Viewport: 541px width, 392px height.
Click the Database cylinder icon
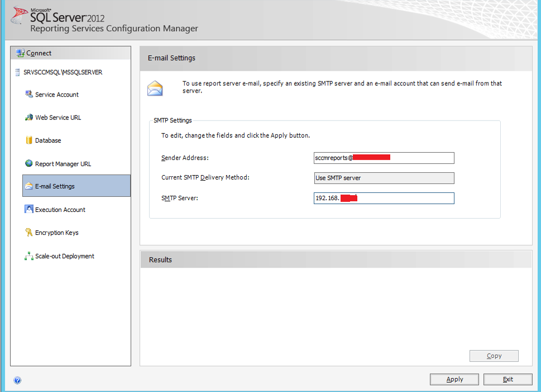point(29,140)
